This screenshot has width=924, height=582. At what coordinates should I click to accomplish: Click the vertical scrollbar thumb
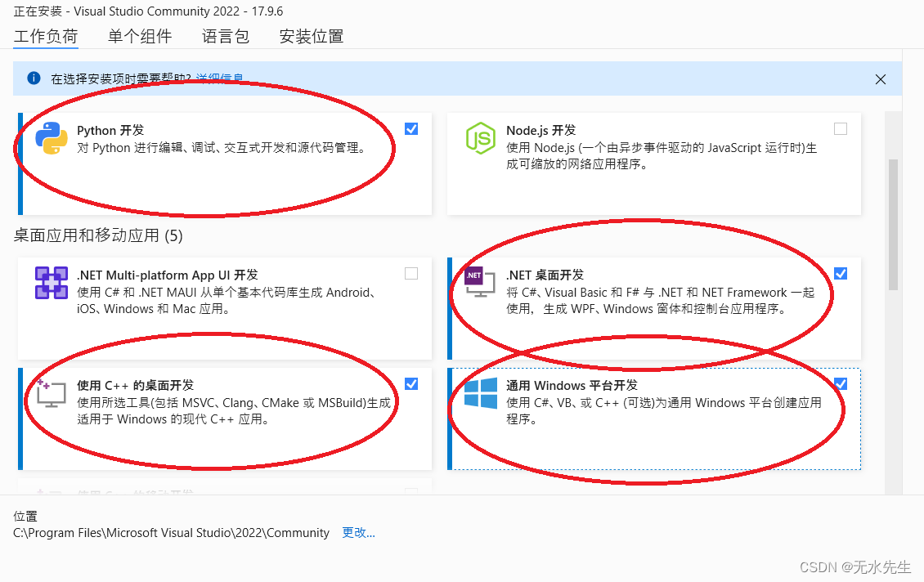click(894, 224)
